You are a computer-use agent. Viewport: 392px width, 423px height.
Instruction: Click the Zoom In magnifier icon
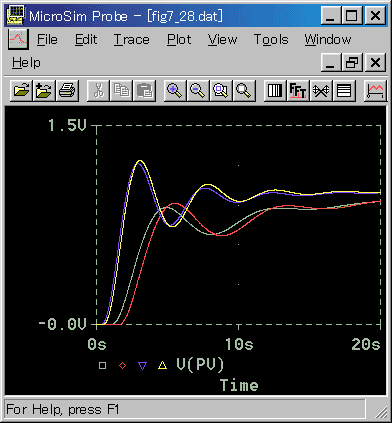175,90
